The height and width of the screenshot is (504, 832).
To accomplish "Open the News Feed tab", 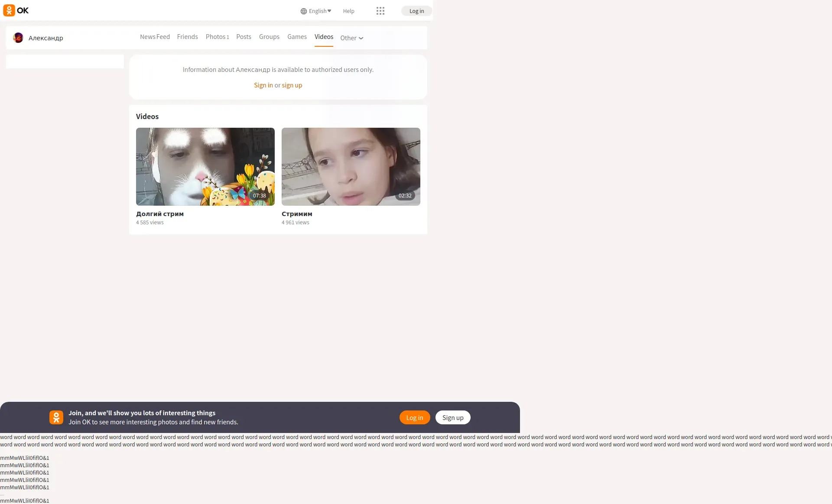I will (155, 37).
